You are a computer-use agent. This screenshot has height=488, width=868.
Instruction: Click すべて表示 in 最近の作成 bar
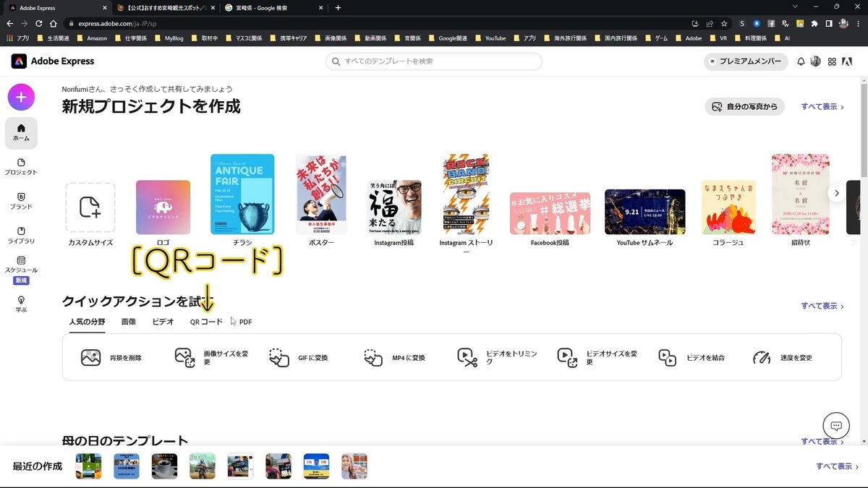click(x=838, y=466)
